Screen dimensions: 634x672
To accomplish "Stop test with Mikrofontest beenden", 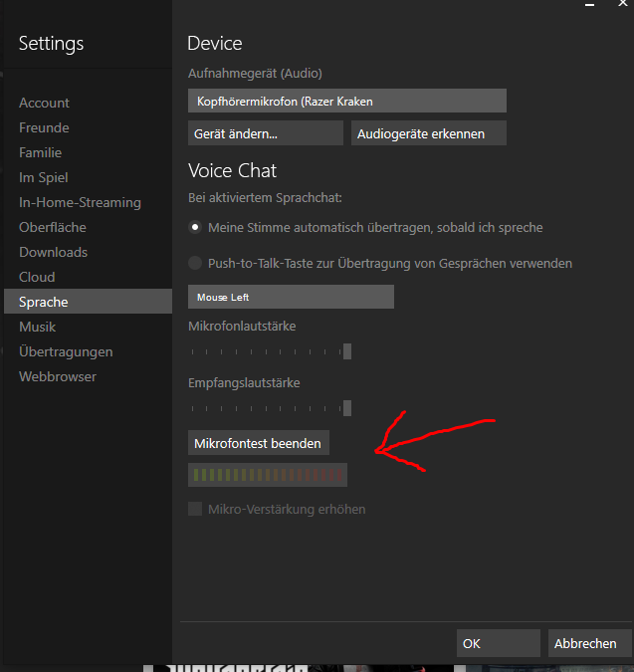I will 258,443.
